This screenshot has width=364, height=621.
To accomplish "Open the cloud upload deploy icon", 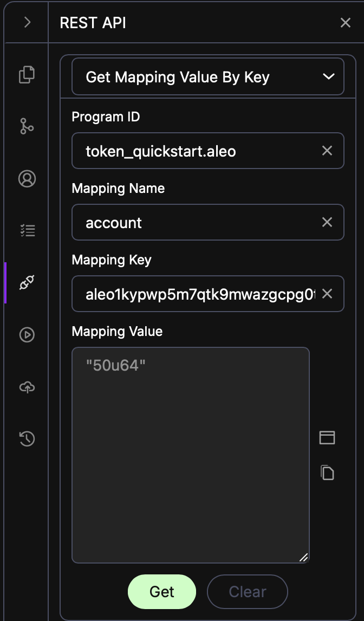I will click(27, 387).
